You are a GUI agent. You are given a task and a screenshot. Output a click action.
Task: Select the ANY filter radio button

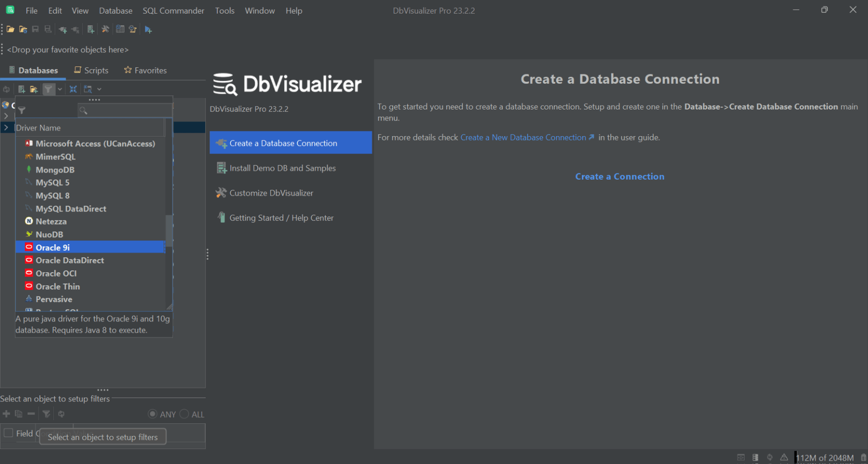(x=153, y=414)
